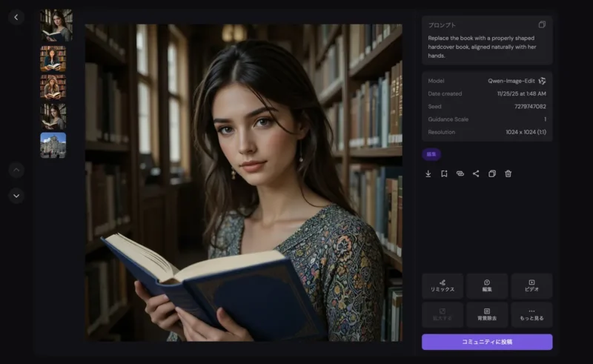Select the building photo thumbnail
This screenshot has height=364, width=593.
(53, 145)
